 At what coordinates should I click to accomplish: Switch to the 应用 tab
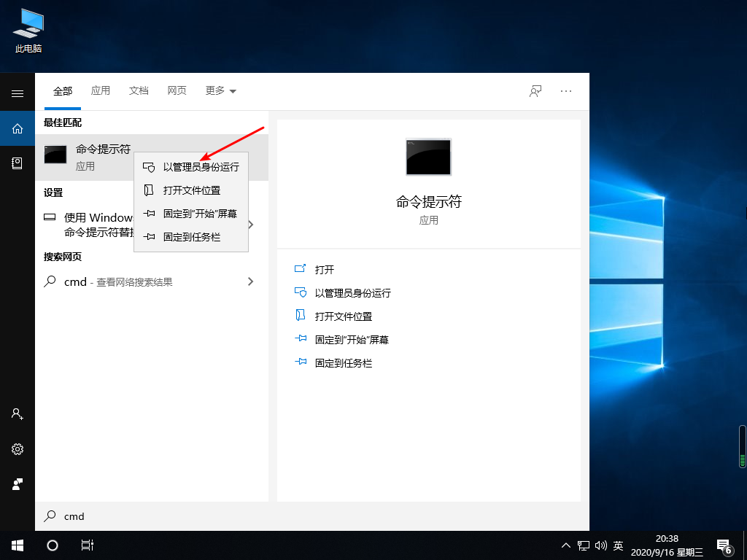(101, 90)
